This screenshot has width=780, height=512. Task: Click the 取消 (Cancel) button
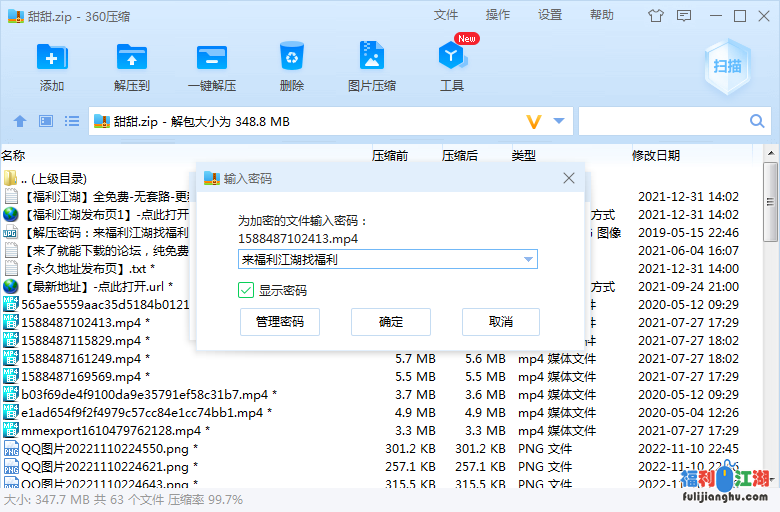point(501,322)
